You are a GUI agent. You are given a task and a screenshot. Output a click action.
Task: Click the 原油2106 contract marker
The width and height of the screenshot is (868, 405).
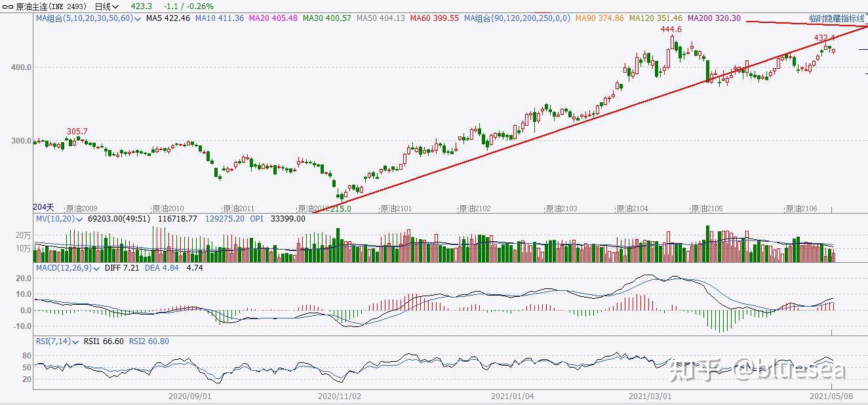pos(801,208)
